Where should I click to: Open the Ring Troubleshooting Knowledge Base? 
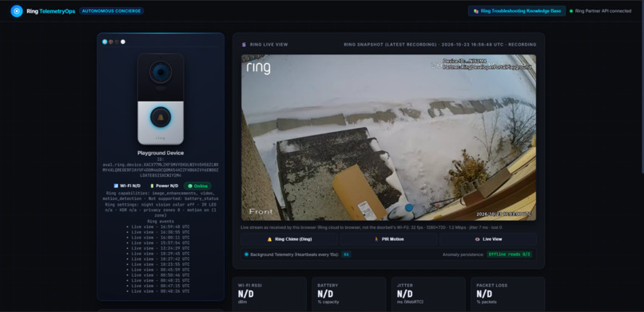[x=517, y=11]
